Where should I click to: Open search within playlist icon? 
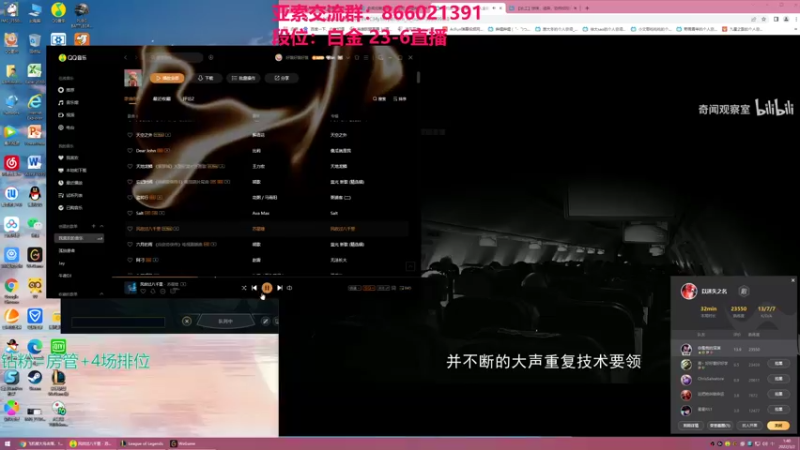(379, 99)
